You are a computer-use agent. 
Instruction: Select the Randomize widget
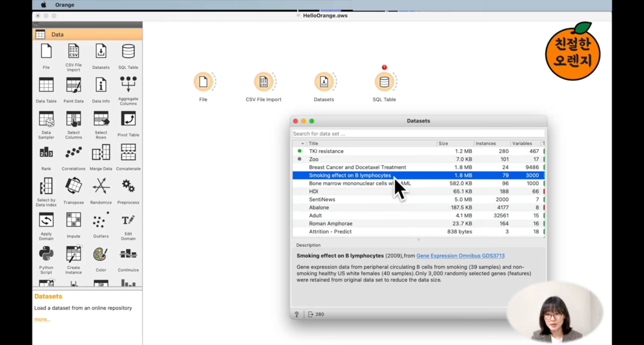pos(101,191)
